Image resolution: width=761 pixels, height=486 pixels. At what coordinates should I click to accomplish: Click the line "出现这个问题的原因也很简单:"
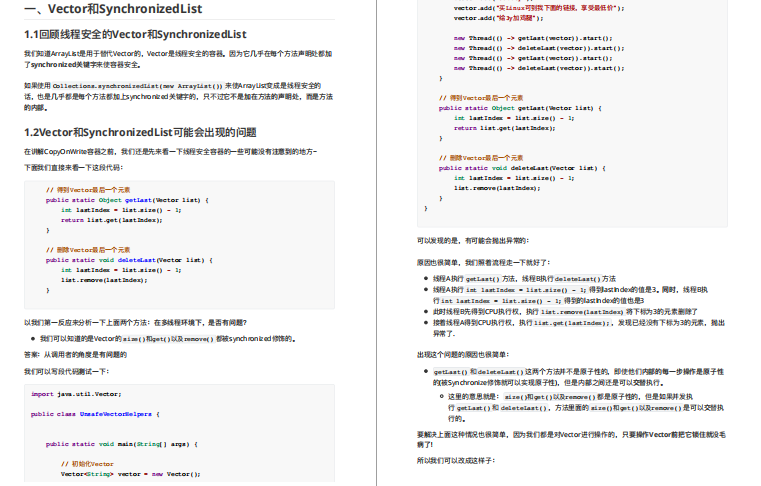click(x=463, y=355)
